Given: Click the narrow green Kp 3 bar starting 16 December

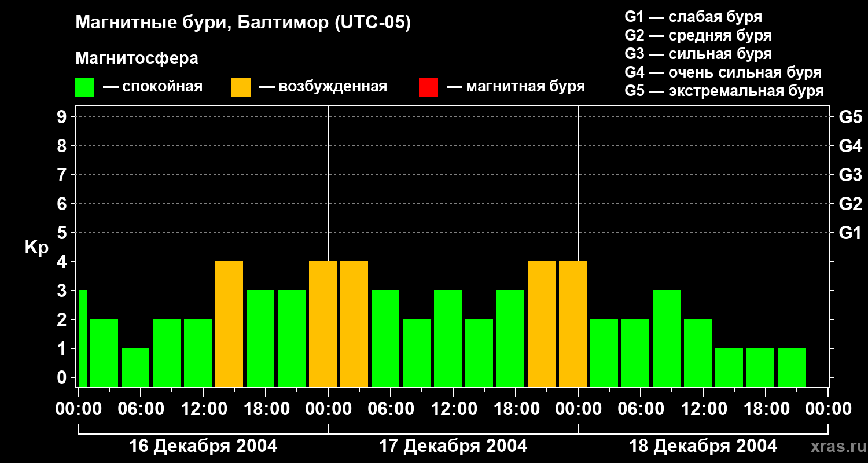Looking at the screenshot, I should 82,338.
